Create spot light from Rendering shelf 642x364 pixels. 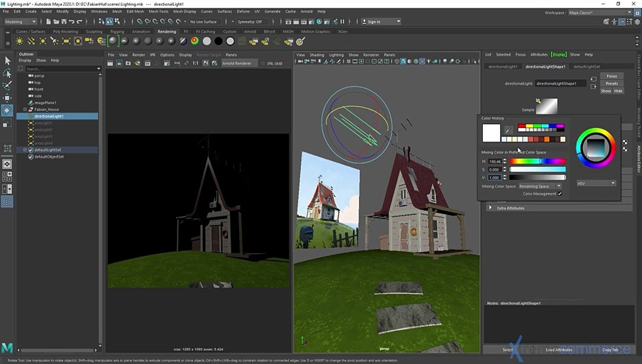55,41
